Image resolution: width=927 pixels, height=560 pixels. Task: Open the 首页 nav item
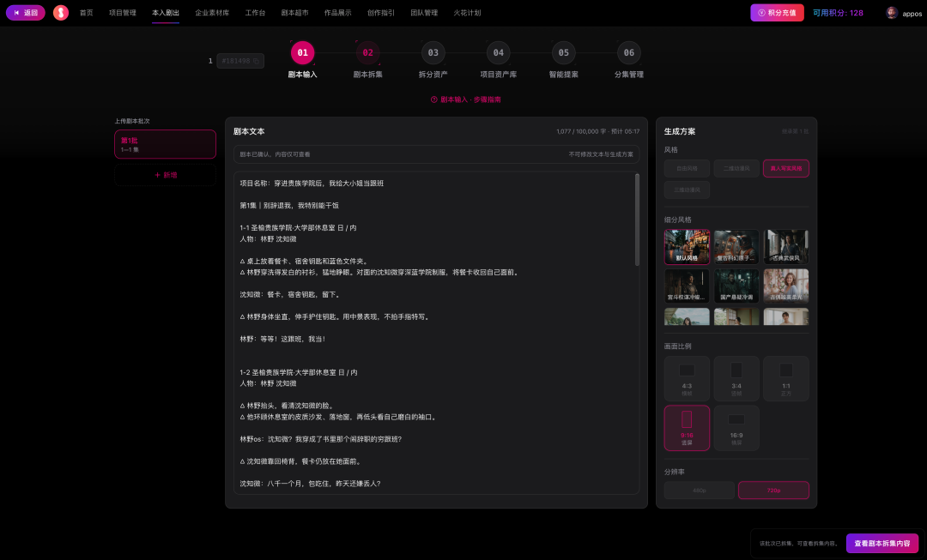click(87, 12)
